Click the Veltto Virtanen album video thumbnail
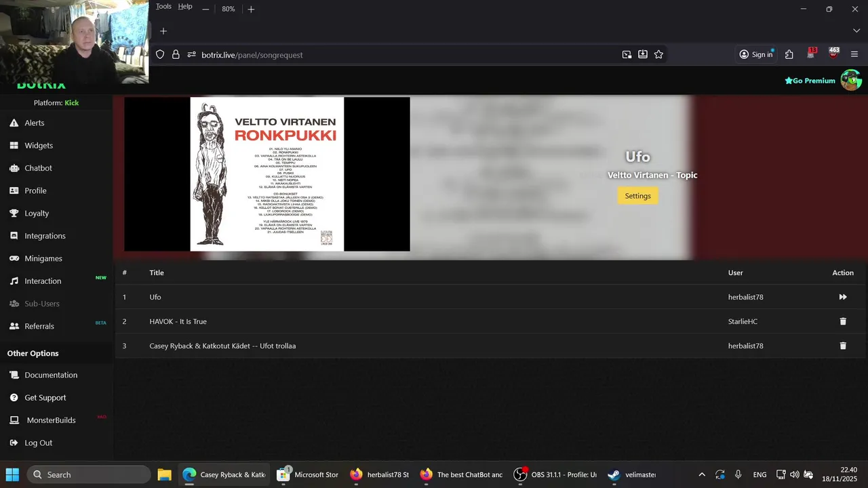Viewport: 868px width, 488px height. 267,174
